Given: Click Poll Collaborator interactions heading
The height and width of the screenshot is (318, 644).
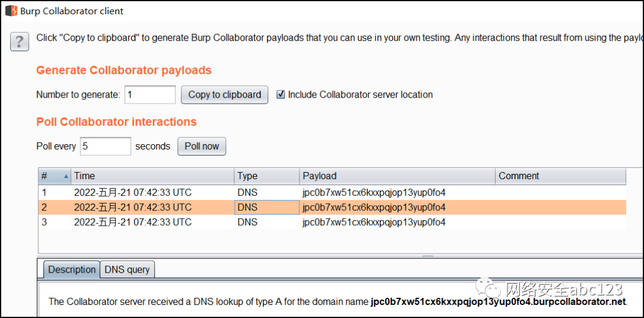Looking at the screenshot, I should click(x=116, y=122).
